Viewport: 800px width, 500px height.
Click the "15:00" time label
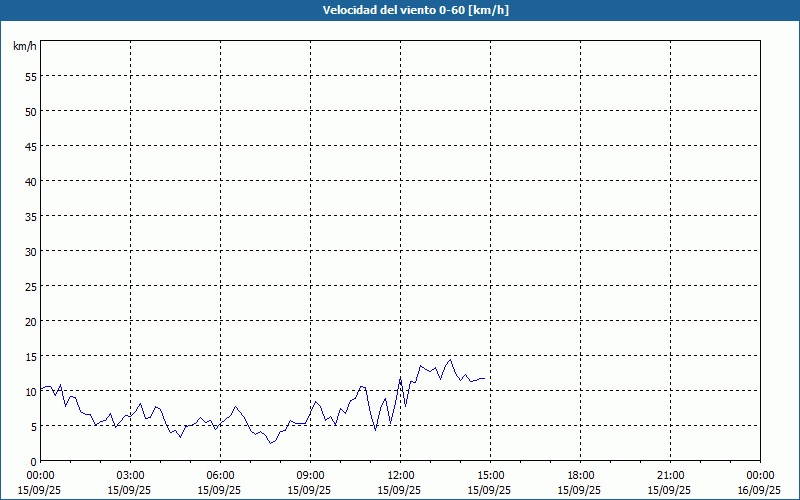(490, 476)
